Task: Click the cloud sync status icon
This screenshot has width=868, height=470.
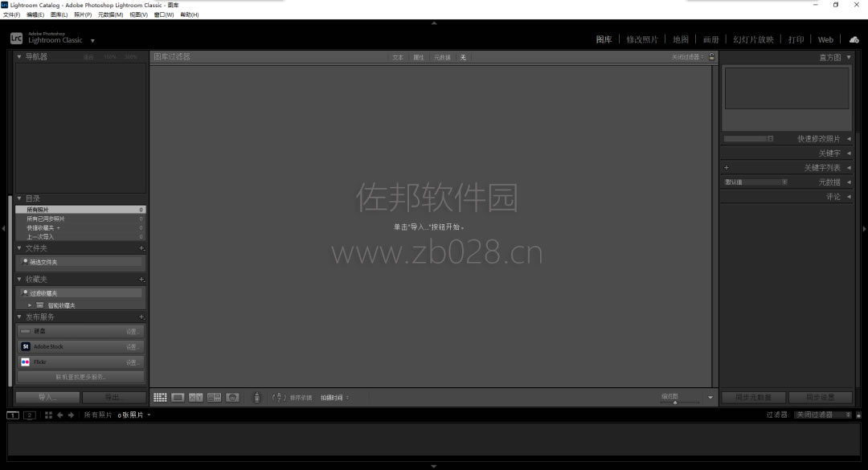Action: 854,40
